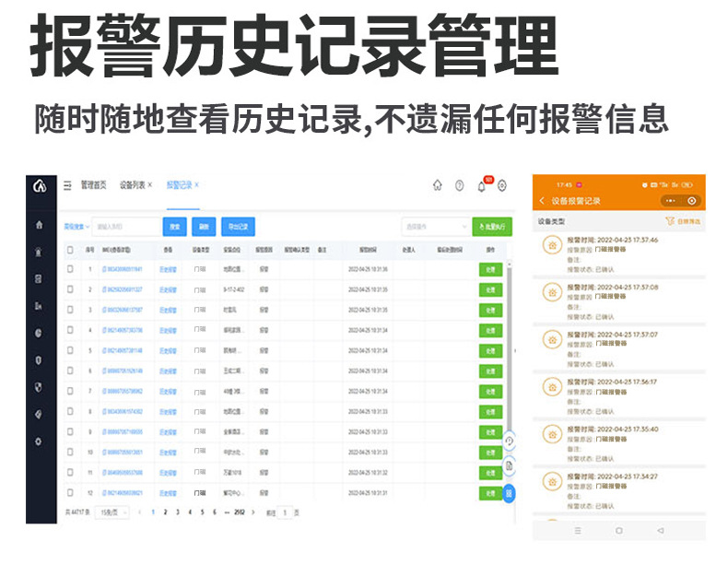Switch to the 管理首页 tab
The width and height of the screenshot is (728, 577).
[93, 185]
